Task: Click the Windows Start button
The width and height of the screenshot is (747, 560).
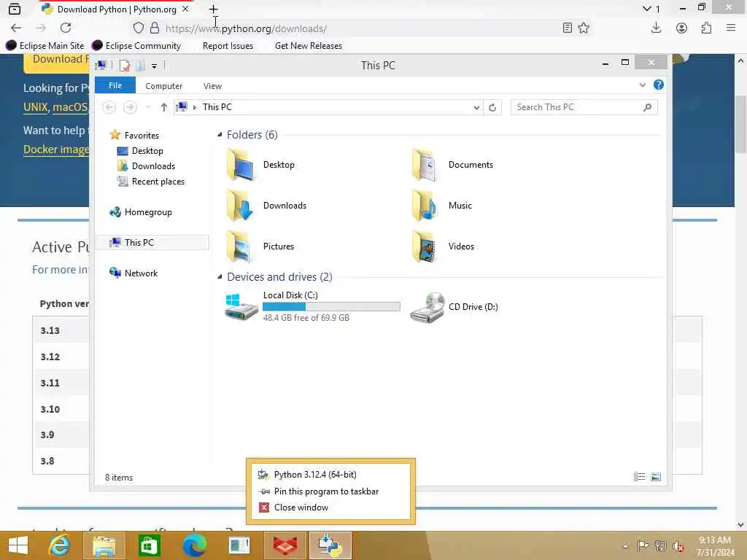Action: [18, 545]
